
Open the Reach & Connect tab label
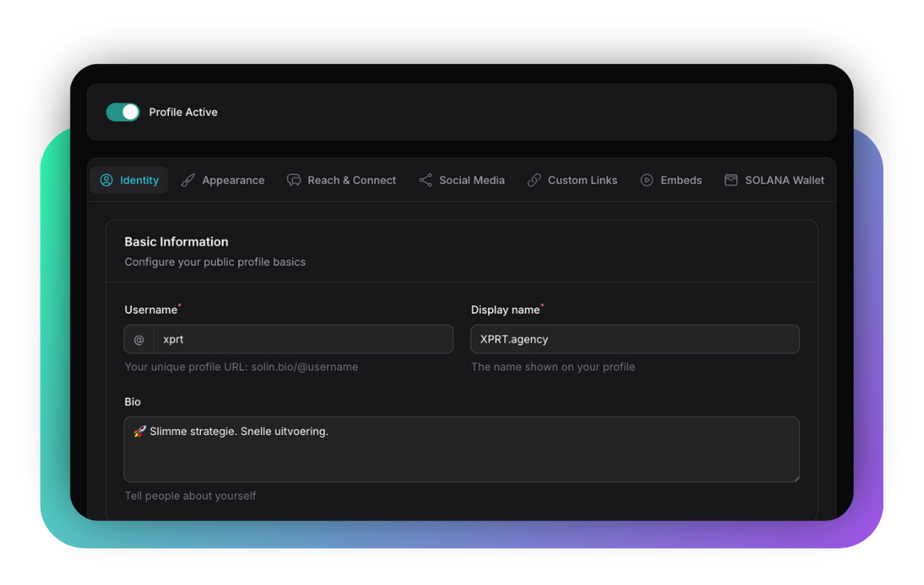click(351, 180)
